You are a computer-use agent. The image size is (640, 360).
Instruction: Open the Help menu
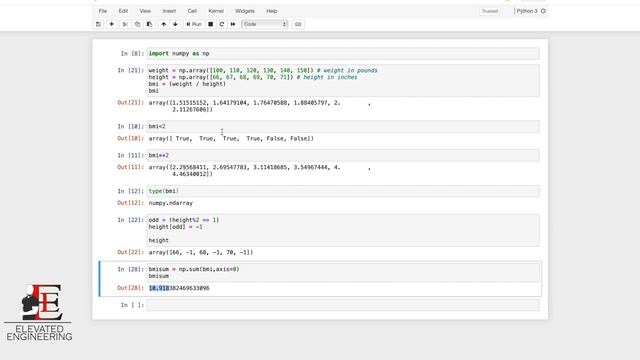click(272, 11)
